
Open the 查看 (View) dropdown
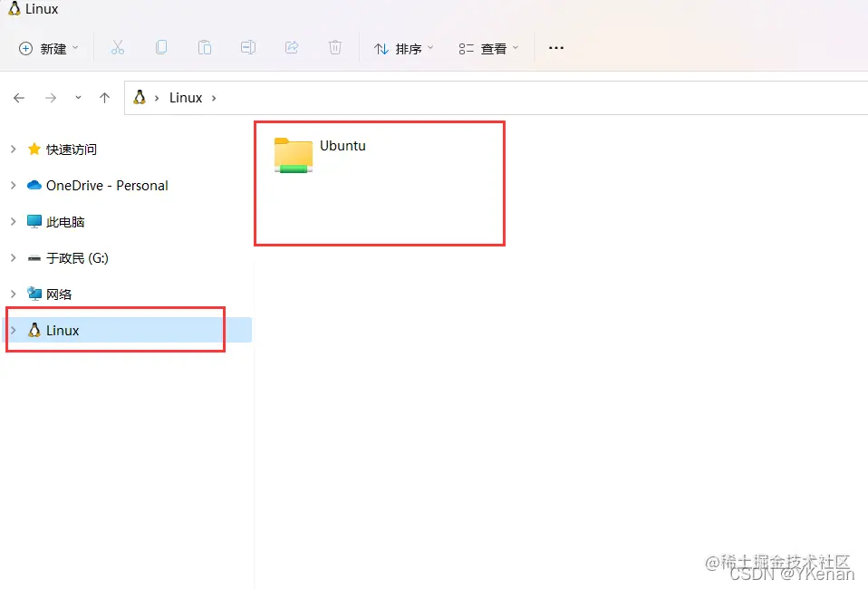tap(488, 49)
